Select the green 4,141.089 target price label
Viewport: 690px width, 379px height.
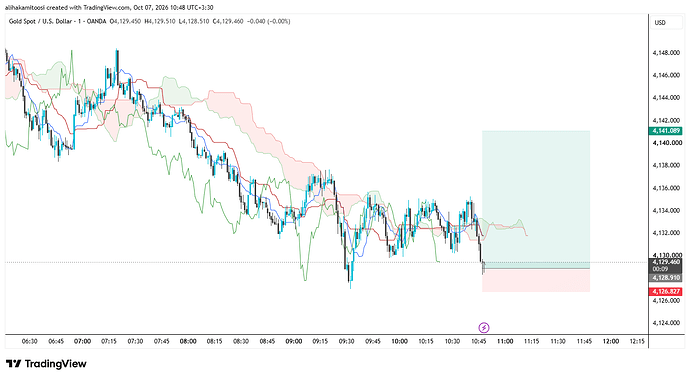666,131
